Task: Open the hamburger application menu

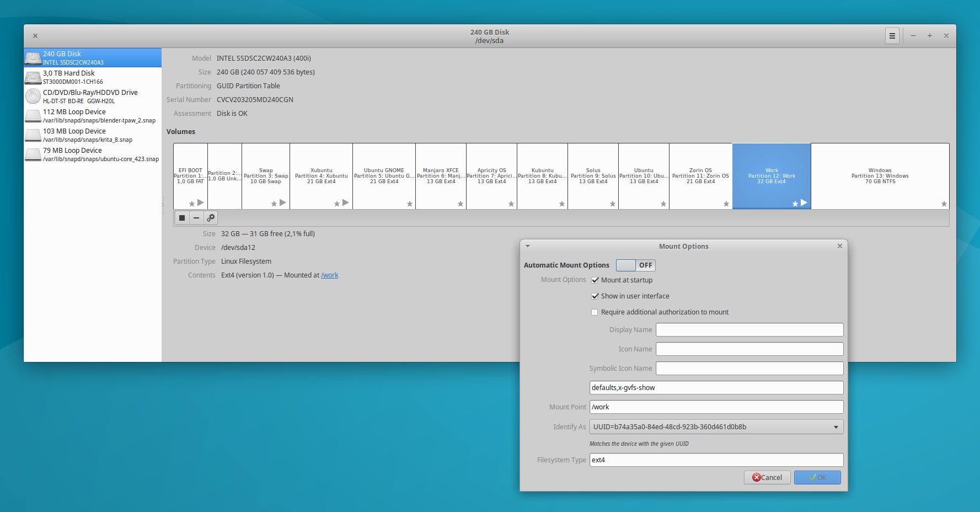Action: click(x=892, y=36)
